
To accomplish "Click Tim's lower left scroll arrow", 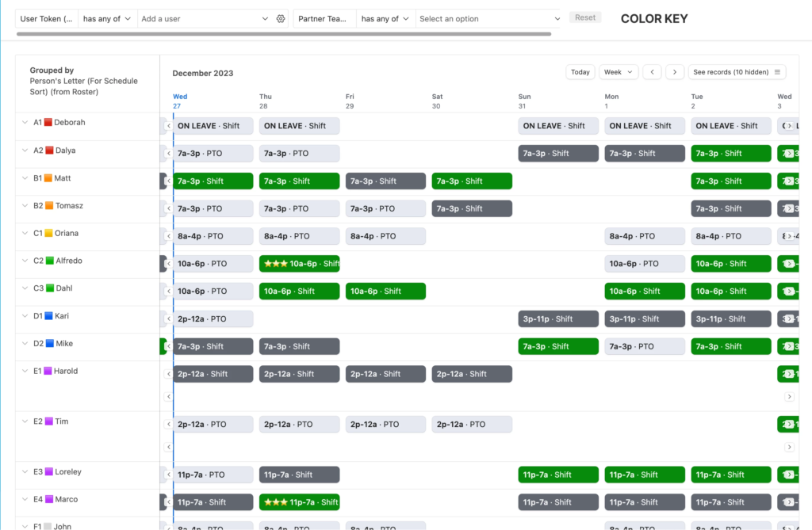I will [168, 447].
